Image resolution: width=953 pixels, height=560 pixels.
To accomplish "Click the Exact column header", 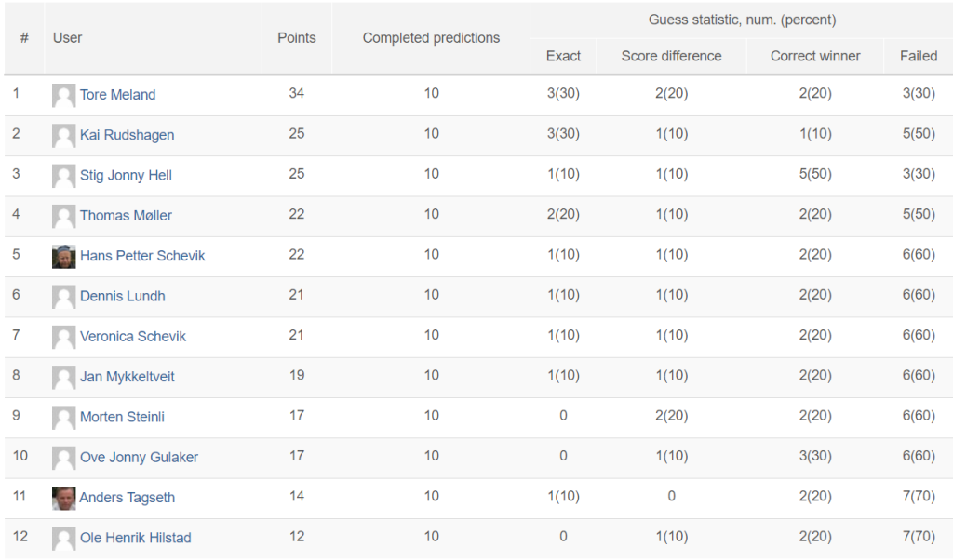I will point(563,56).
